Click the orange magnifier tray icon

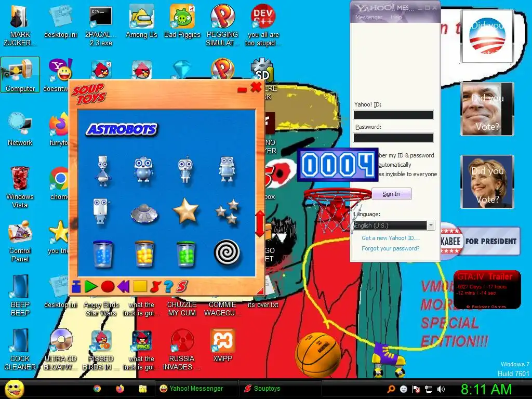[x=391, y=389]
